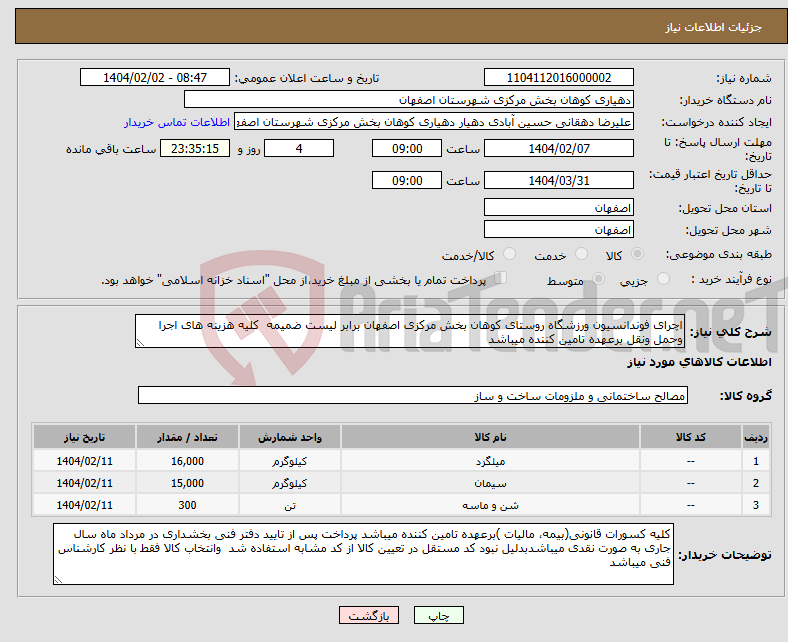Click the چاپ print button
Viewport: 788px width, 642px height.
tap(439, 615)
